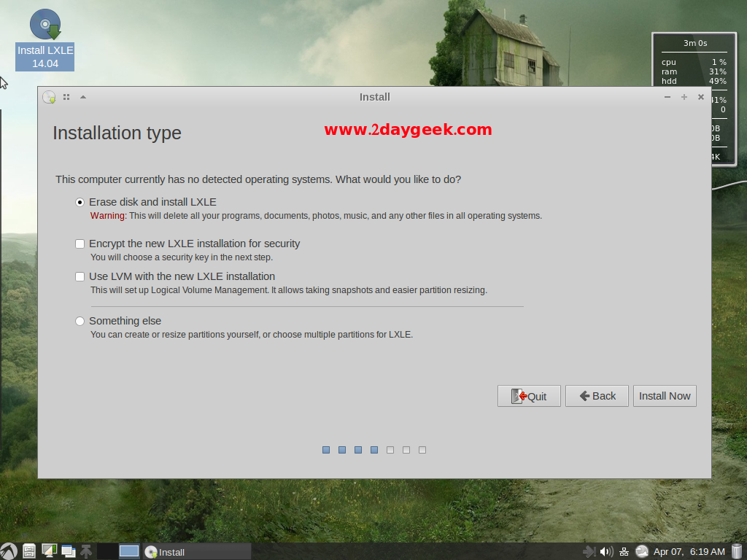
Task: Switch to the second workspace in pager
Action: (129, 551)
